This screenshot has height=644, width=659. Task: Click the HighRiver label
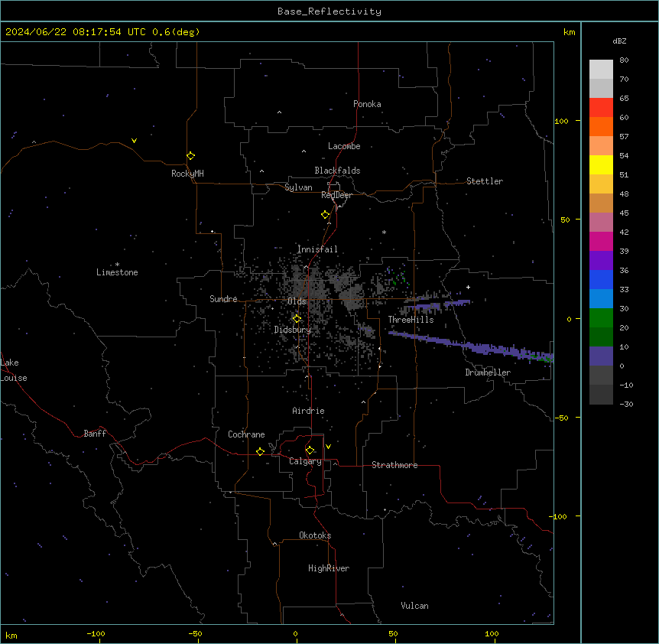click(329, 568)
